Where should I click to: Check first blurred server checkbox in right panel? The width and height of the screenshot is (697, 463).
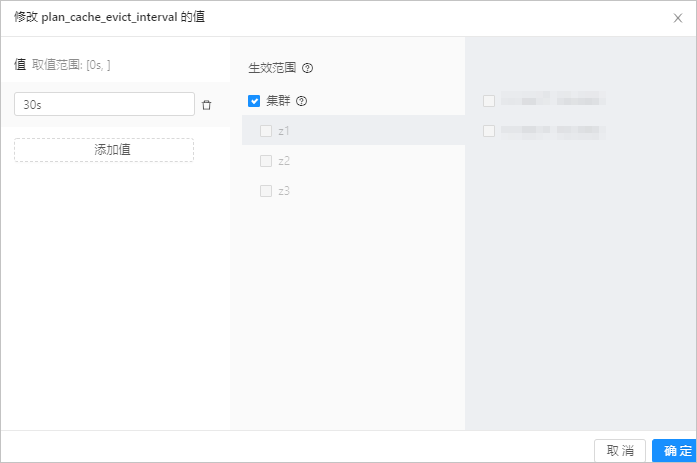point(489,101)
